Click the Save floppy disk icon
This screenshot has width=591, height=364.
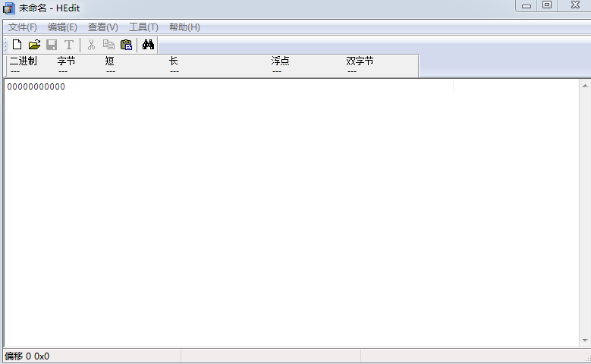pyautogui.click(x=52, y=45)
